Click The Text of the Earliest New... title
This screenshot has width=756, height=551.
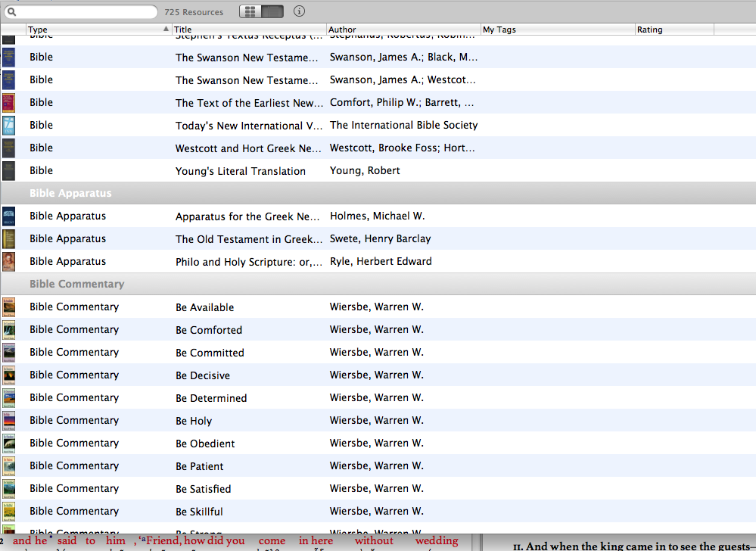tap(249, 103)
